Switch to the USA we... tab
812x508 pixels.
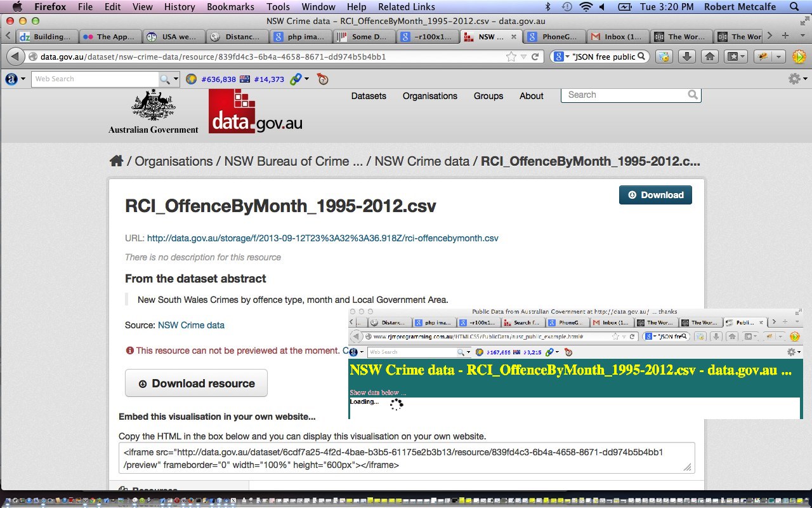(x=173, y=36)
